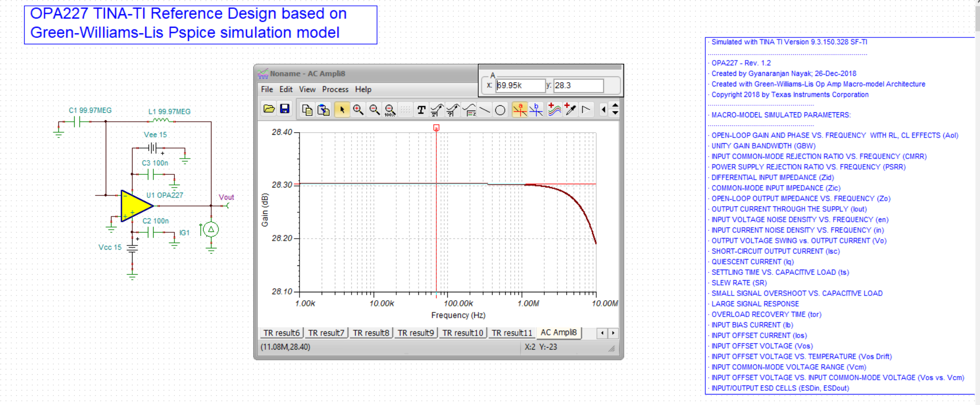Image resolution: width=980 pixels, height=405 pixels.
Task: Click the C3 100n capacitor label
Action: (155, 163)
